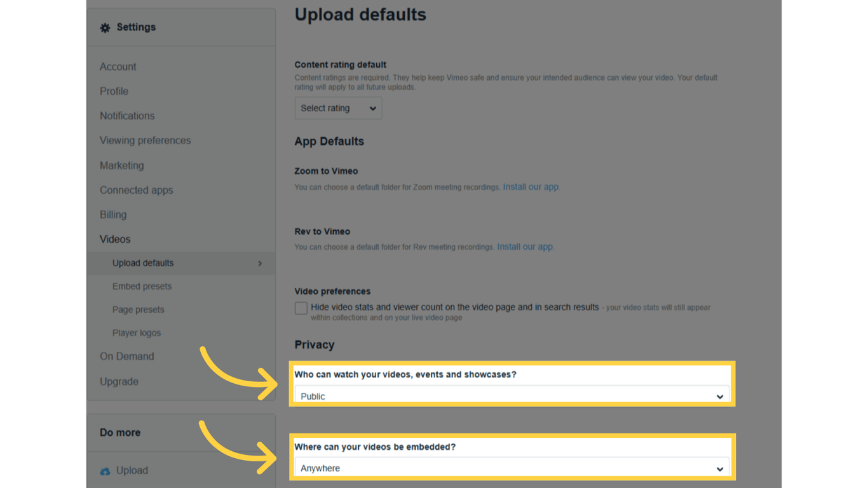Click the Upload cloud icon in sidebar
Screen dimensions: 868x488
click(105, 470)
